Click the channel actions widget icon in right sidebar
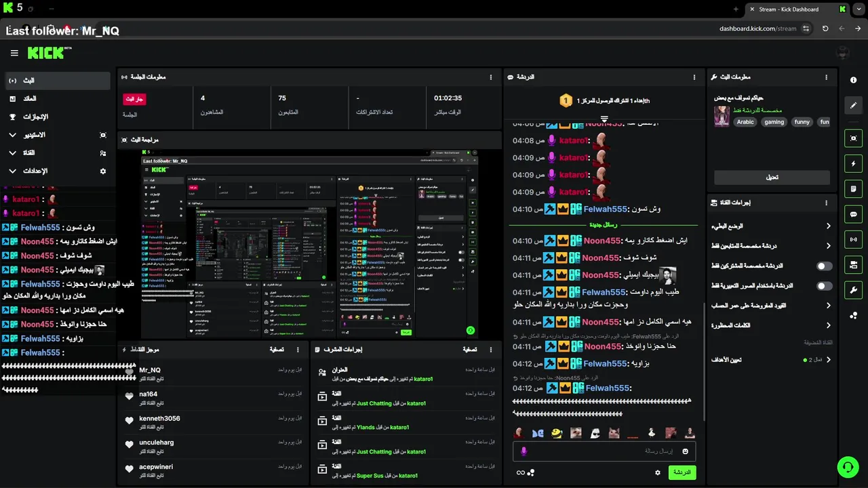 point(853,264)
